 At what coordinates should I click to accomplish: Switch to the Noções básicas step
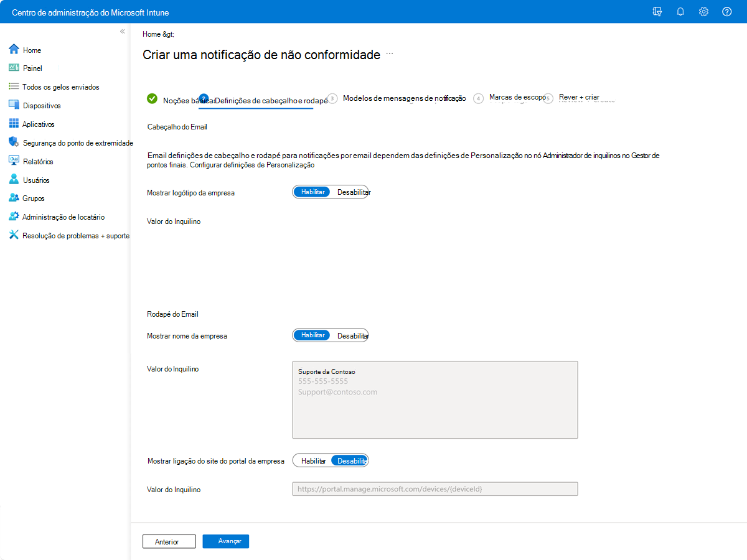click(182, 98)
